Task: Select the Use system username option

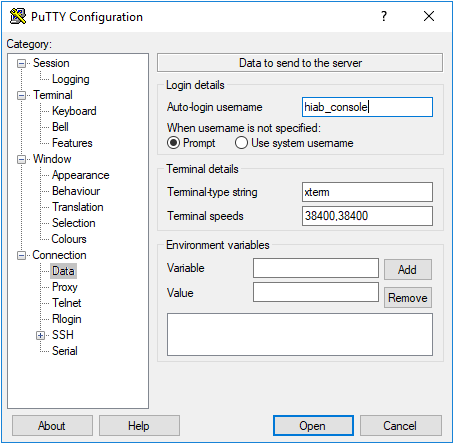Action: point(241,143)
